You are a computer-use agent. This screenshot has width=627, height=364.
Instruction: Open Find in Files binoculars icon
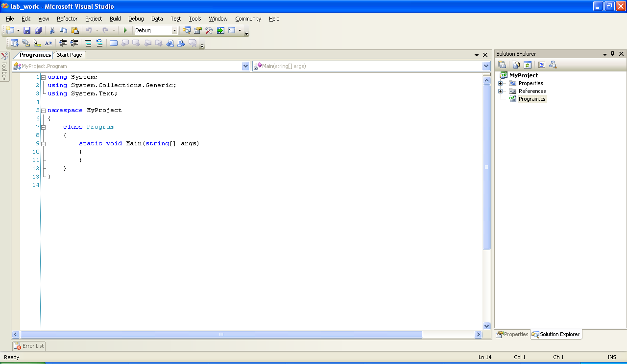(187, 30)
